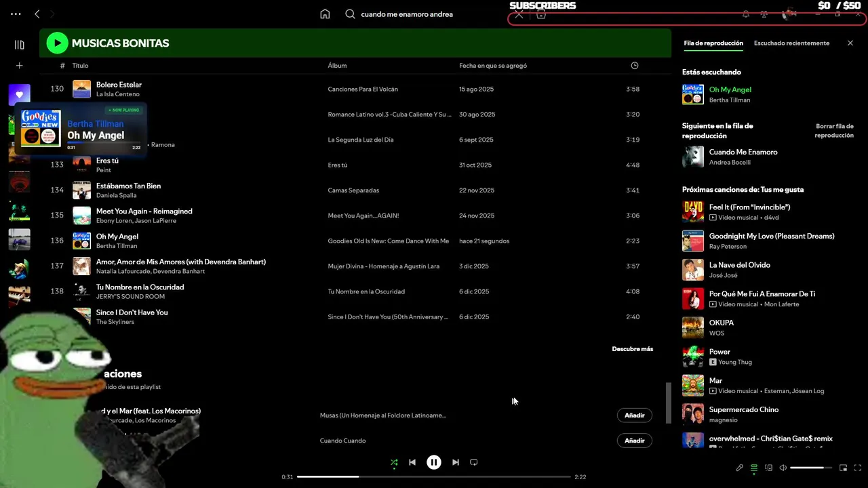Open lyrics microphone icon
This screenshot has width=868, height=488.
(740, 468)
